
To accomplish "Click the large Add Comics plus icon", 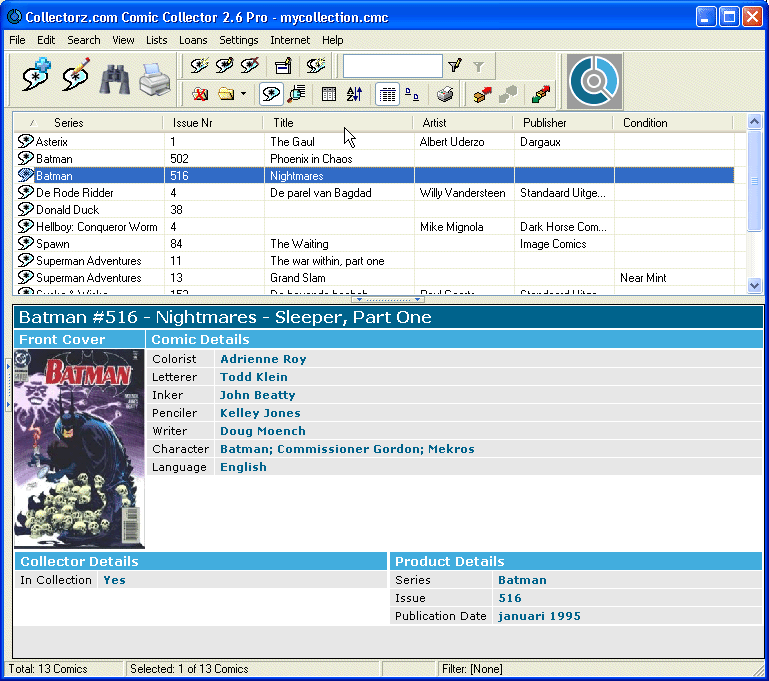I will pos(36,75).
